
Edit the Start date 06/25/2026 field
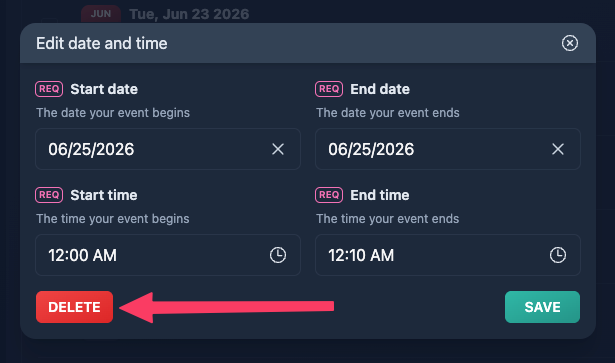pos(168,149)
